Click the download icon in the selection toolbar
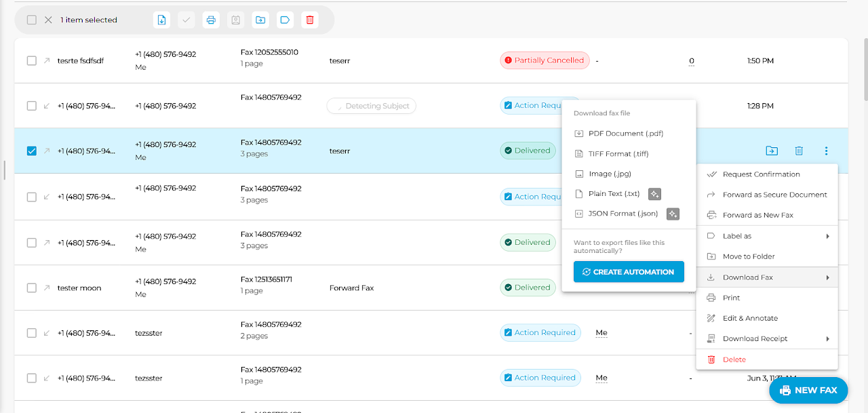868x413 pixels. click(161, 20)
